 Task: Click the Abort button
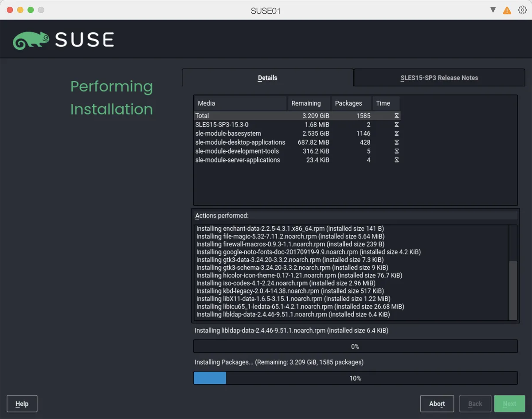(437, 403)
